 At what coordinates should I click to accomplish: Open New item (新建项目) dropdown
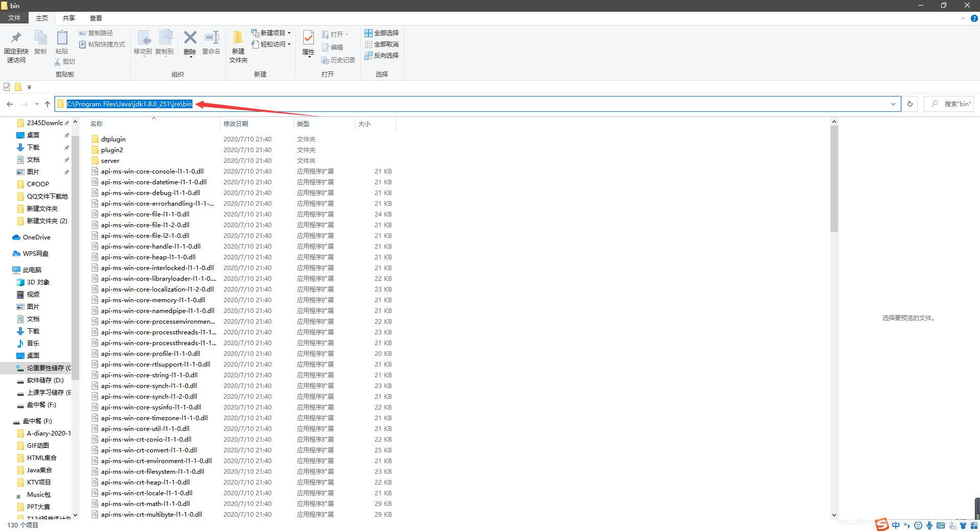271,33
